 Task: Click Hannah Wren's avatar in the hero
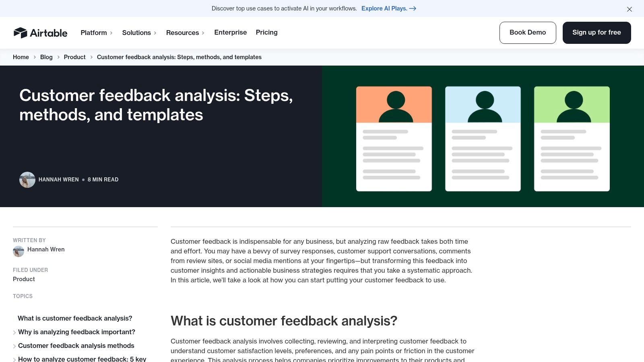click(27, 180)
